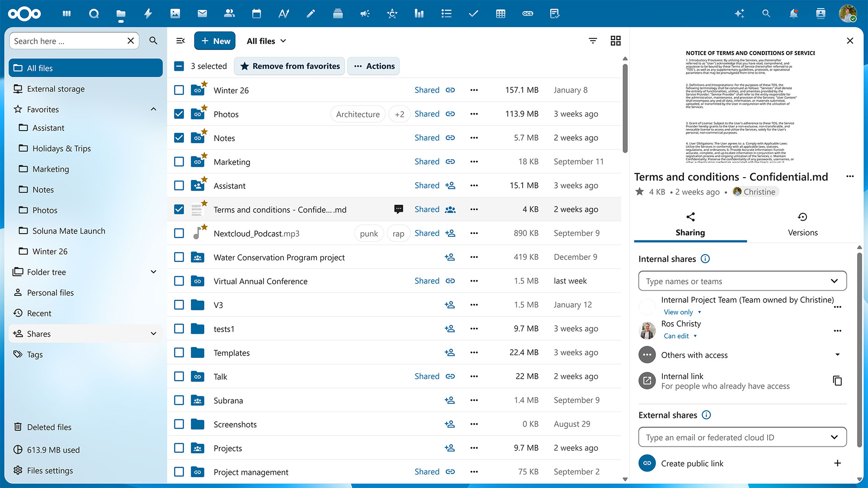Image resolution: width=868 pixels, height=488 pixels.
Task: Uncheck the Photos folder row
Action: click(x=179, y=114)
